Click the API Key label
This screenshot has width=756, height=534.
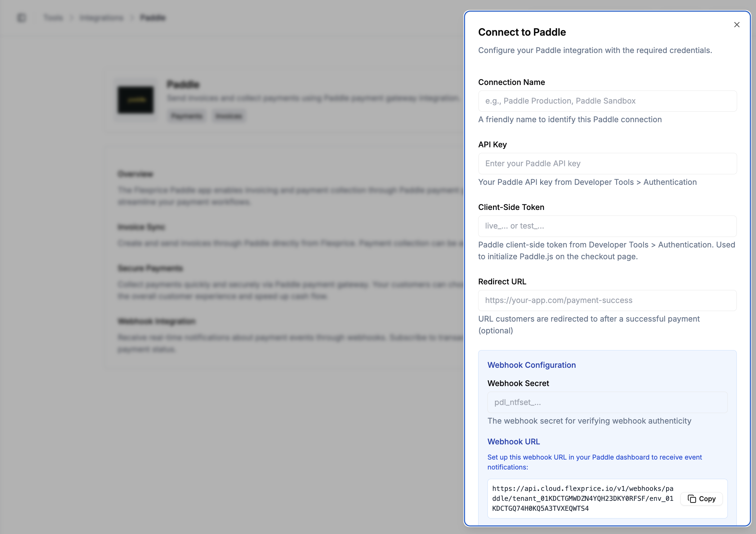pos(492,145)
